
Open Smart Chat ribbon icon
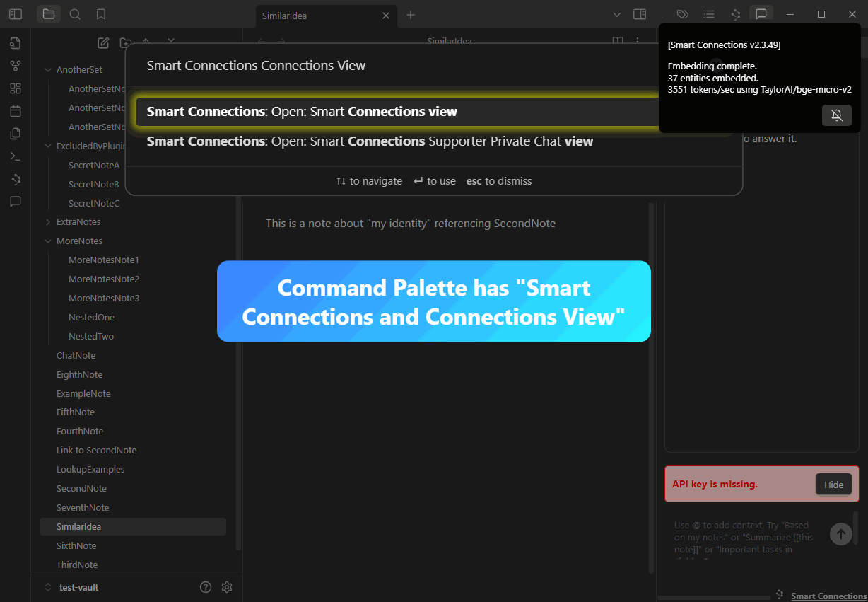pos(16,202)
